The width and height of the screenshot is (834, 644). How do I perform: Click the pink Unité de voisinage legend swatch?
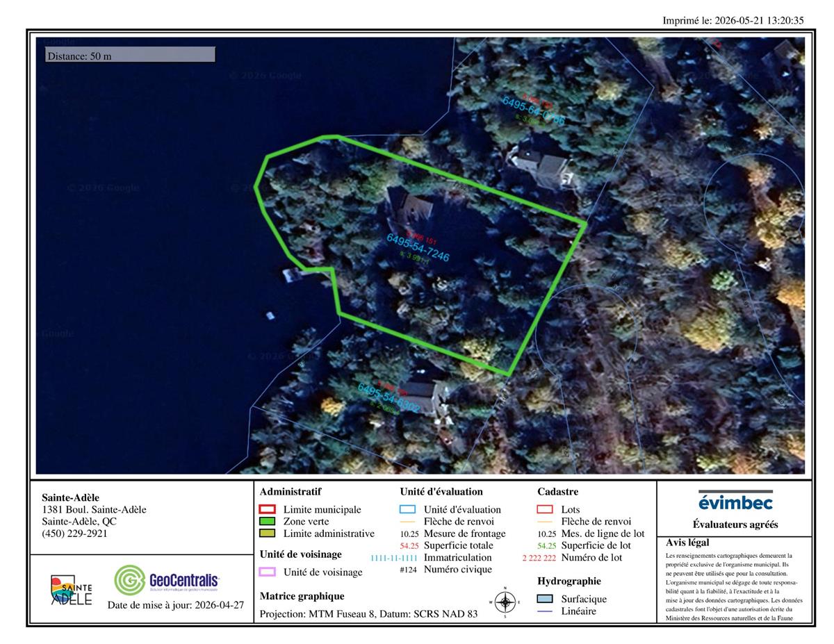pyautogui.click(x=268, y=572)
